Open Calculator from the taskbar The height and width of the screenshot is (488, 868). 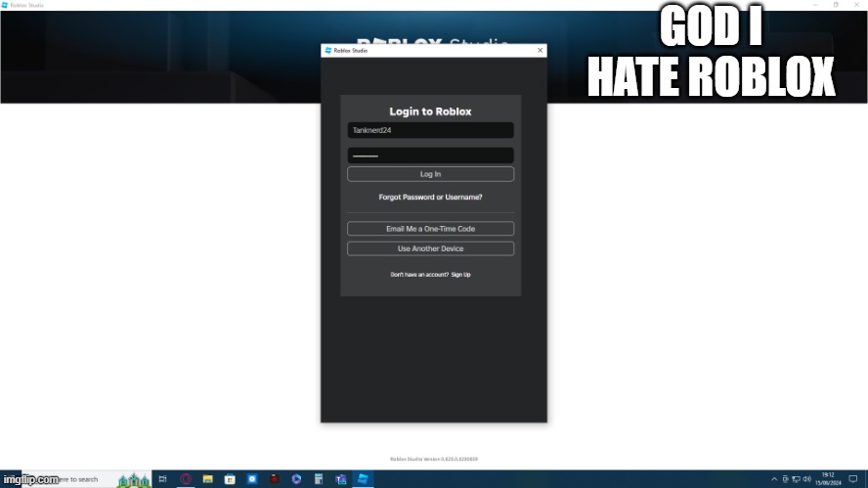point(319,479)
